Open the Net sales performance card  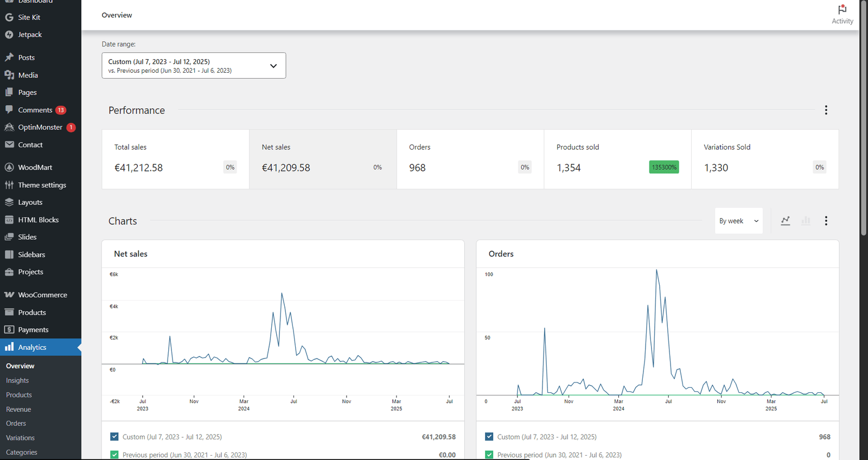[323, 159]
